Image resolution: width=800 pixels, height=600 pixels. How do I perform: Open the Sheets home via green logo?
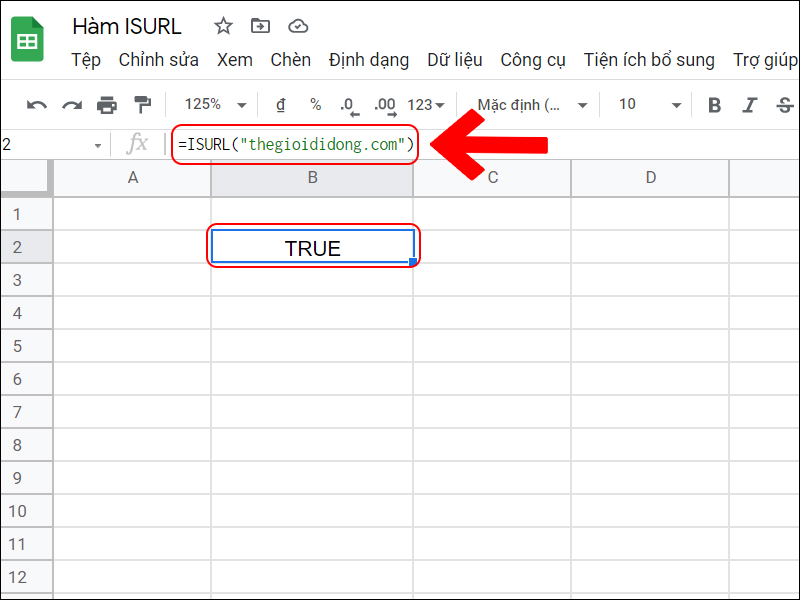[x=26, y=39]
